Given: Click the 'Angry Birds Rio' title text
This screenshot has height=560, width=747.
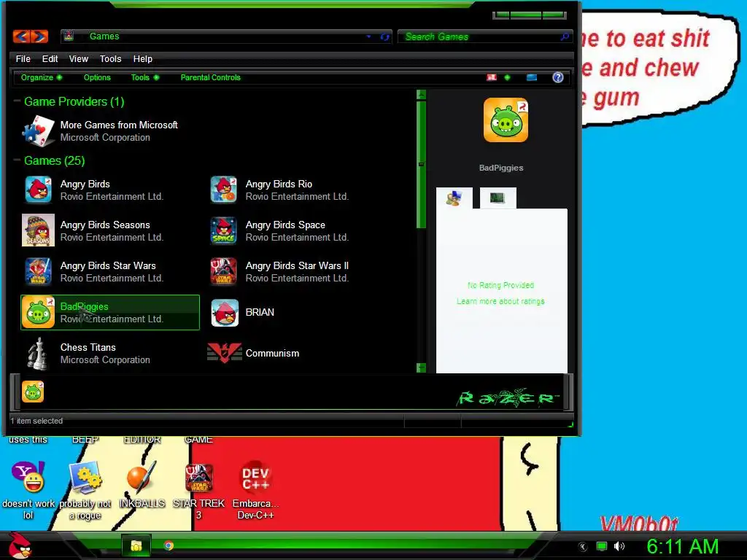Looking at the screenshot, I should pos(279,184).
